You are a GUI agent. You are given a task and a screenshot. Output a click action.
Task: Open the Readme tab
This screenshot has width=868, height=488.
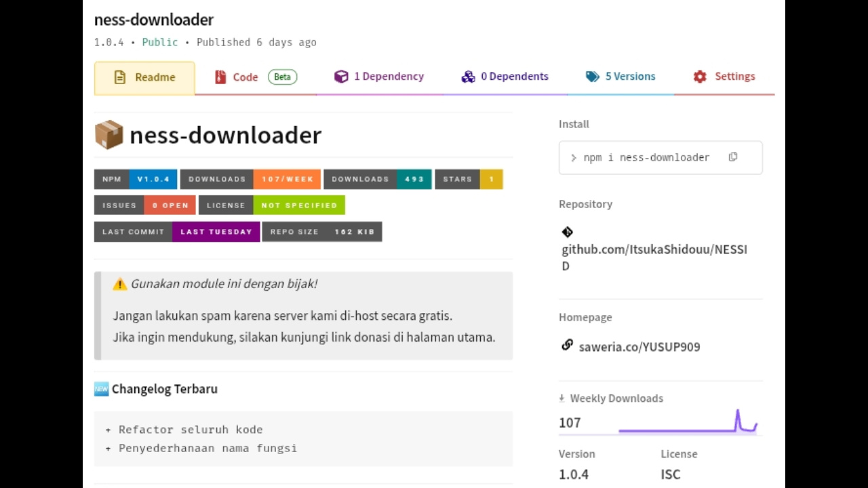(144, 77)
